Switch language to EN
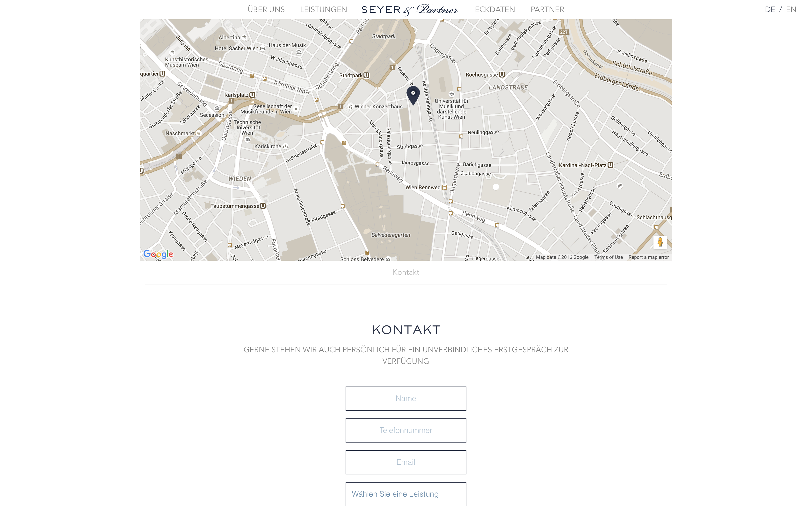812x507 pixels. coord(791,9)
